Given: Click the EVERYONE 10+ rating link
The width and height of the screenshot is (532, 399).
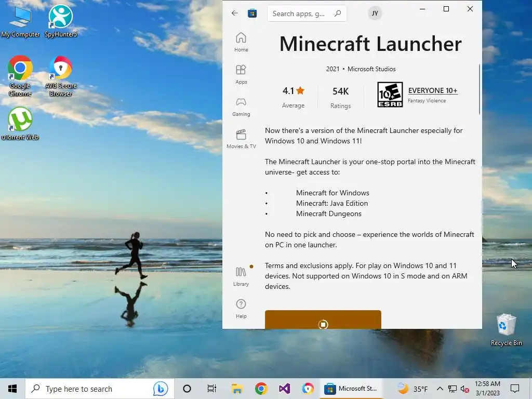Looking at the screenshot, I should coord(433,90).
